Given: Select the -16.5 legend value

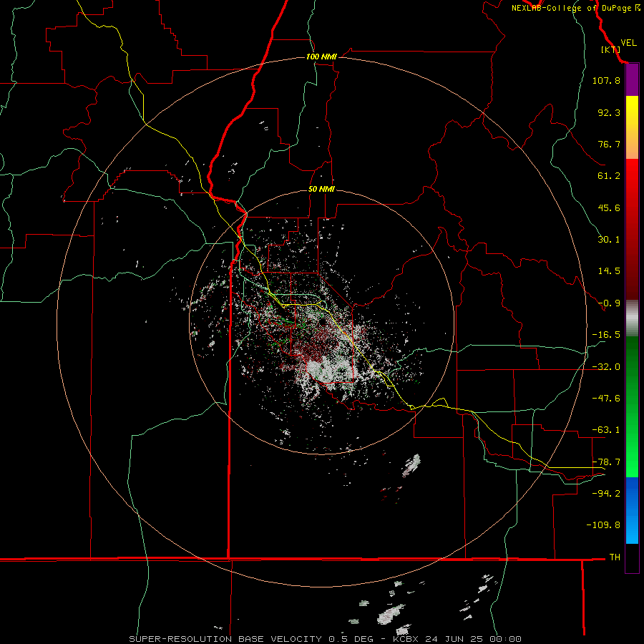Looking at the screenshot, I should [606, 335].
